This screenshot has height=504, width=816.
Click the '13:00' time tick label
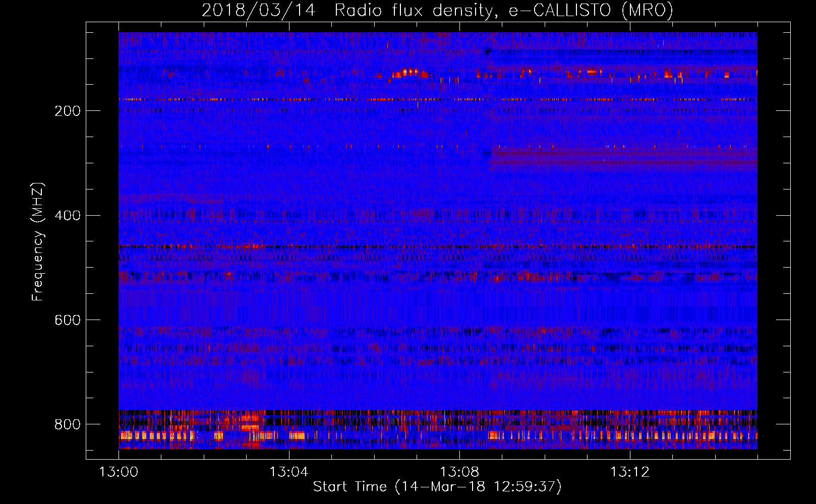pyautogui.click(x=119, y=472)
